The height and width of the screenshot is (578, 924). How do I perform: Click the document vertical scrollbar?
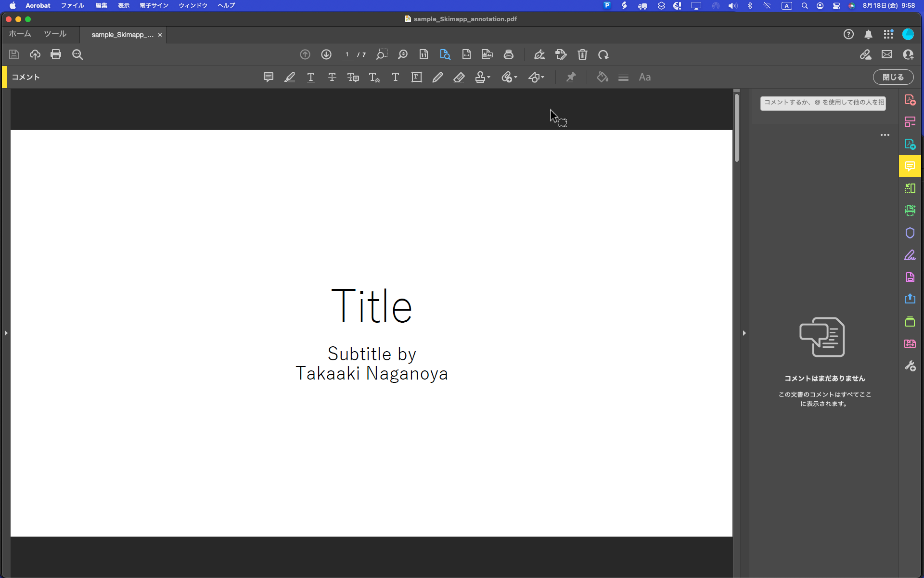tap(736, 127)
